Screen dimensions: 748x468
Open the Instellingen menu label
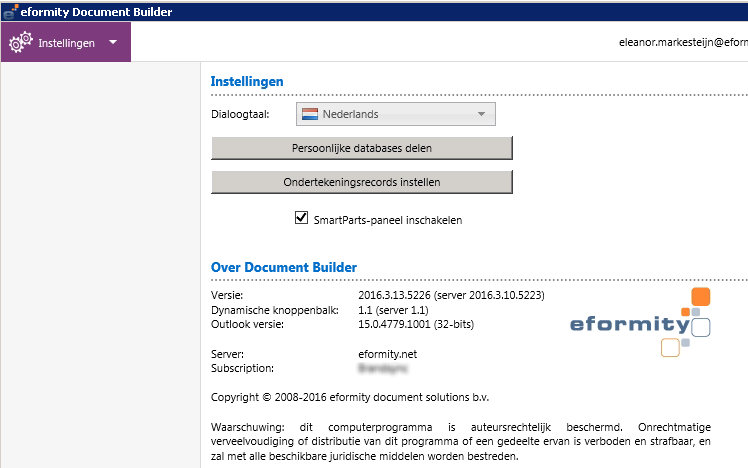click(x=66, y=43)
